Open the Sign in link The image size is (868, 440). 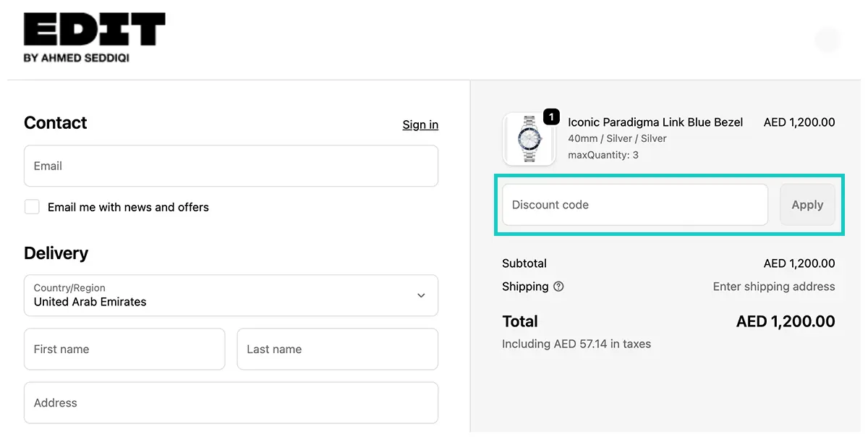[x=420, y=124]
